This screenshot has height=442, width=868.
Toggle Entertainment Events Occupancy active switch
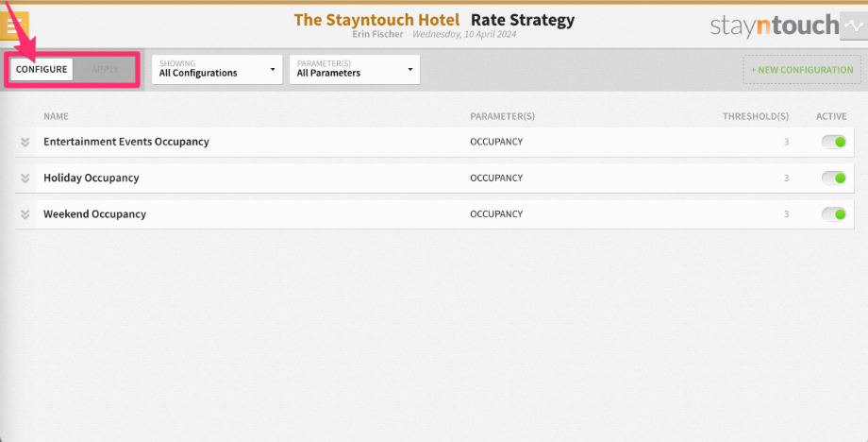(834, 142)
